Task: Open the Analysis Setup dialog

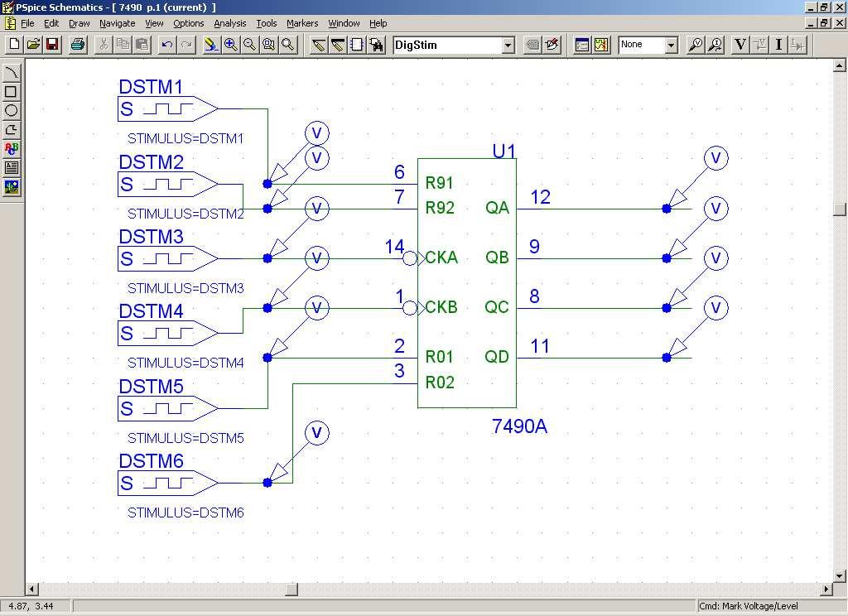Action: coord(582,45)
